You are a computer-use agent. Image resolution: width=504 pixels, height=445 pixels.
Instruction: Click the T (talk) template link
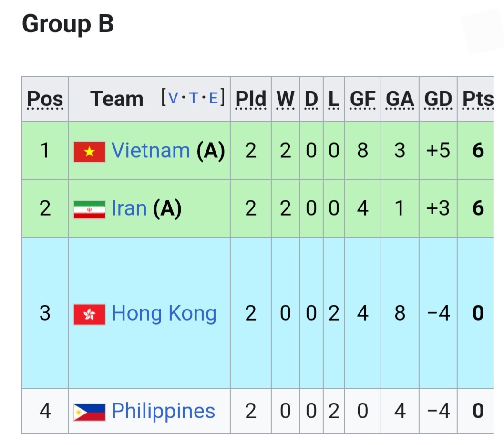tap(194, 98)
